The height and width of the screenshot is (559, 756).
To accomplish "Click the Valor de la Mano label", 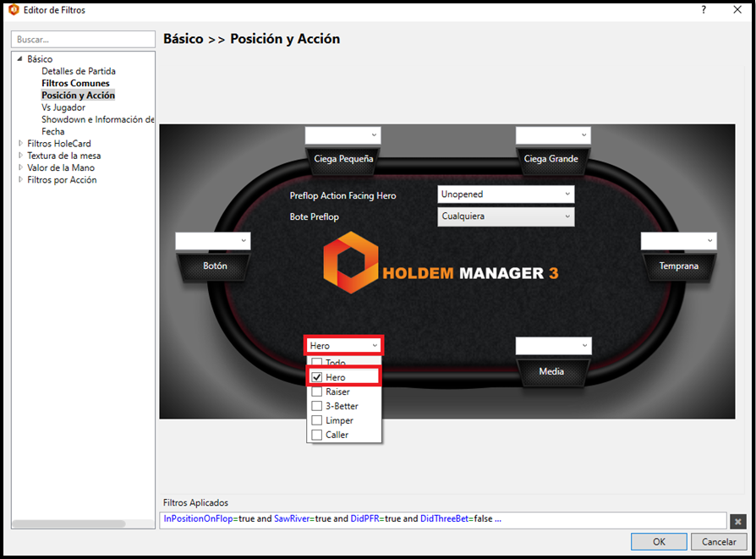I will tap(61, 167).
